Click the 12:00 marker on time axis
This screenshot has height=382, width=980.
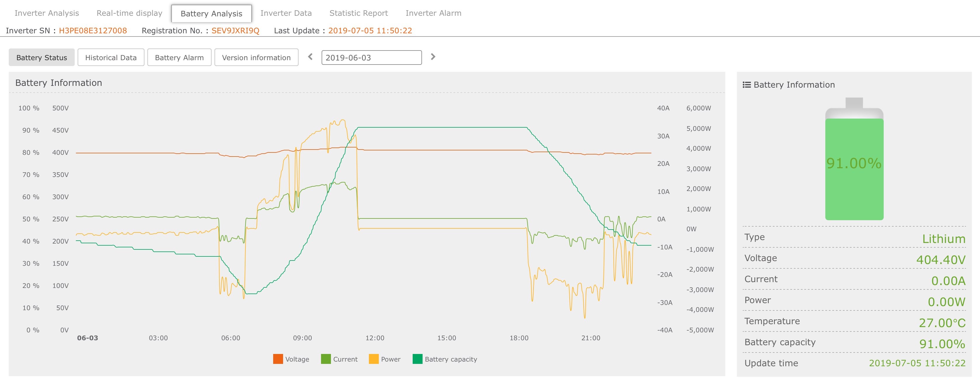375,338
